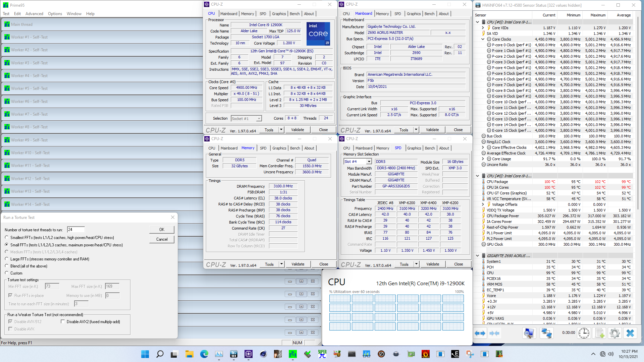
Task: Click the logging report icon in HWiNFO
Action: pyautogui.click(x=599, y=333)
